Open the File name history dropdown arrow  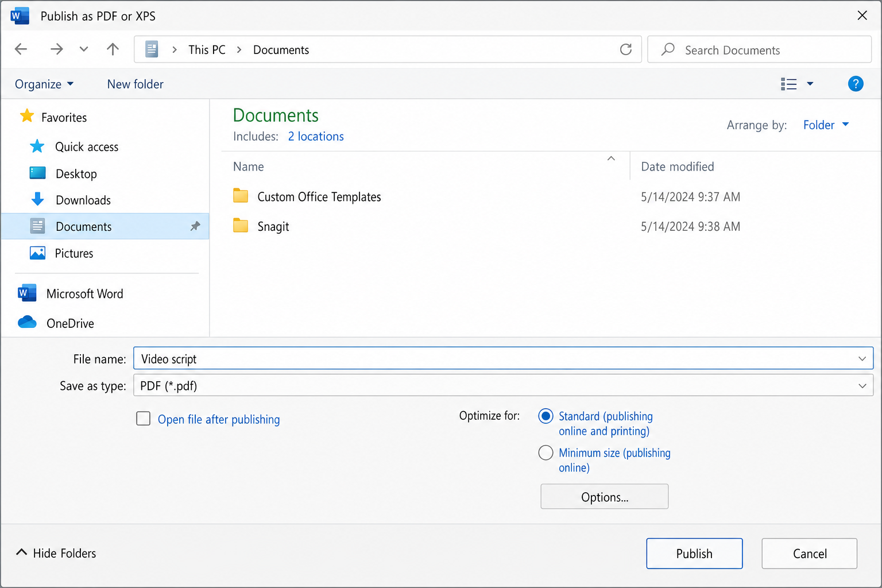(862, 359)
